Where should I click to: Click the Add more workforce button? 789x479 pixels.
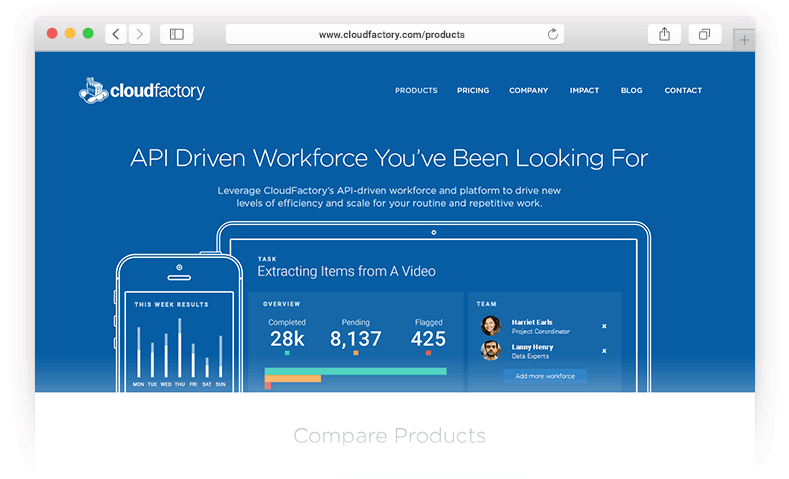click(x=545, y=376)
